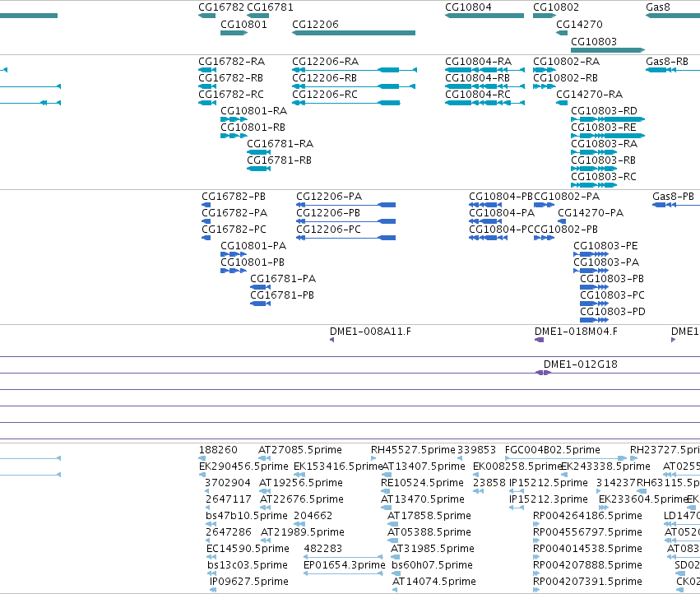700x594 pixels.
Task: Select the CG16781 gene label
Action: [270, 7]
